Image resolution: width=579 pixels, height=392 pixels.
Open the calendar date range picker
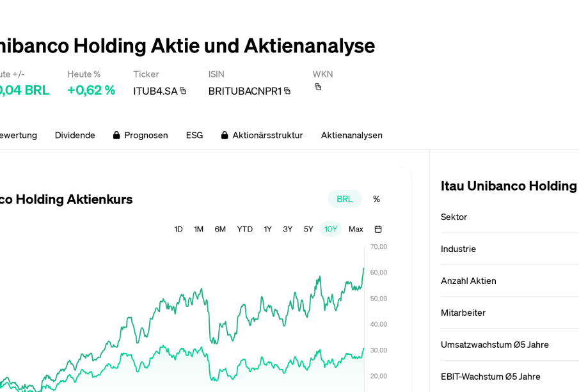378,229
